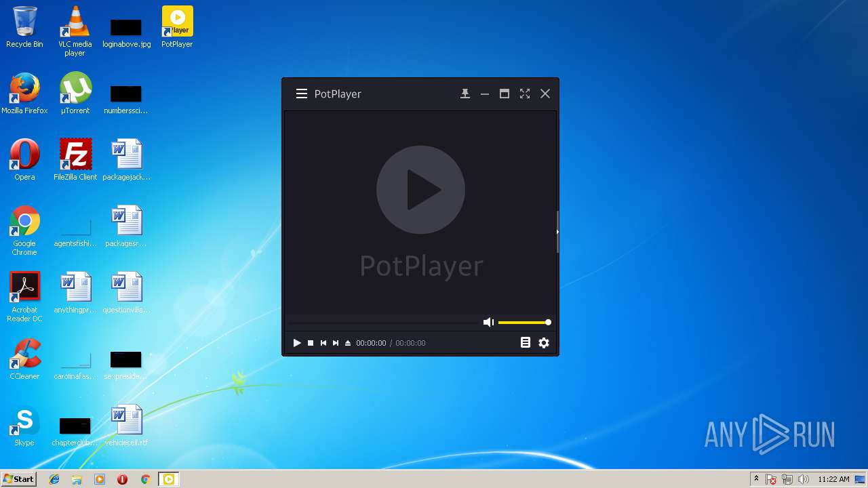Switch to PotPlayer taskbar button
This screenshot has height=488, width=868.
pos(168,479)
